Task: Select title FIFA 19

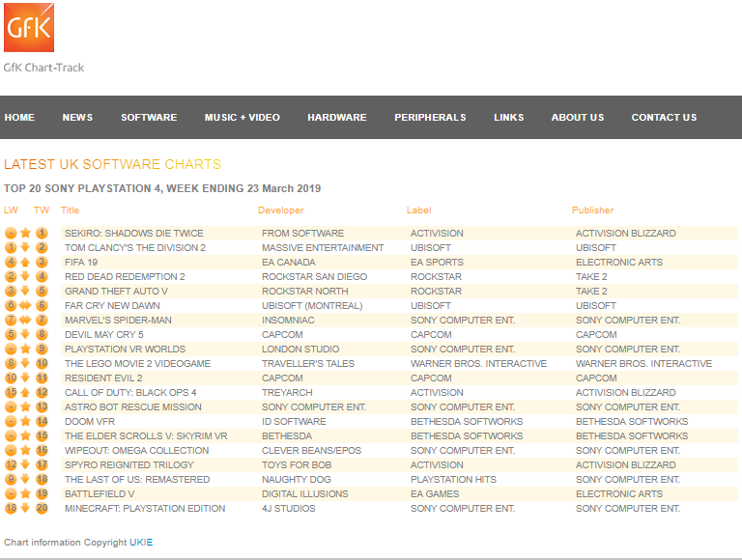Action: tap(81, 262)
